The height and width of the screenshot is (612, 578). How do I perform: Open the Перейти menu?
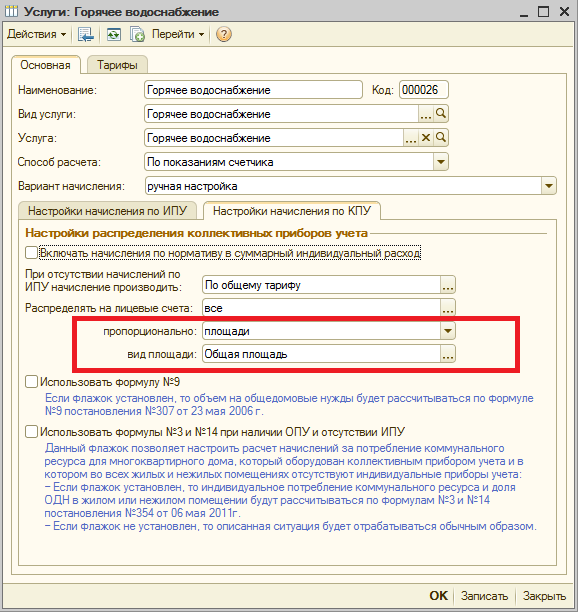[x=178, y=34]
